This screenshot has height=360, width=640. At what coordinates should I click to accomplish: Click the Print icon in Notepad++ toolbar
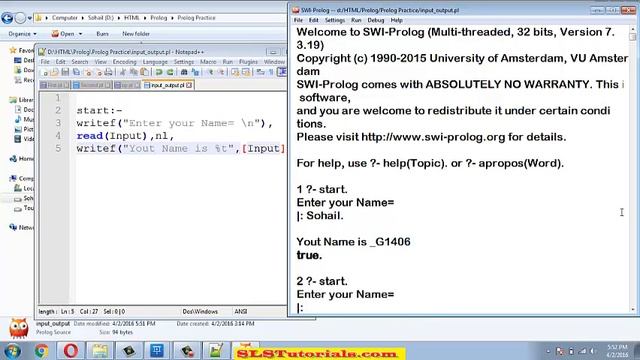pos(108,72)
